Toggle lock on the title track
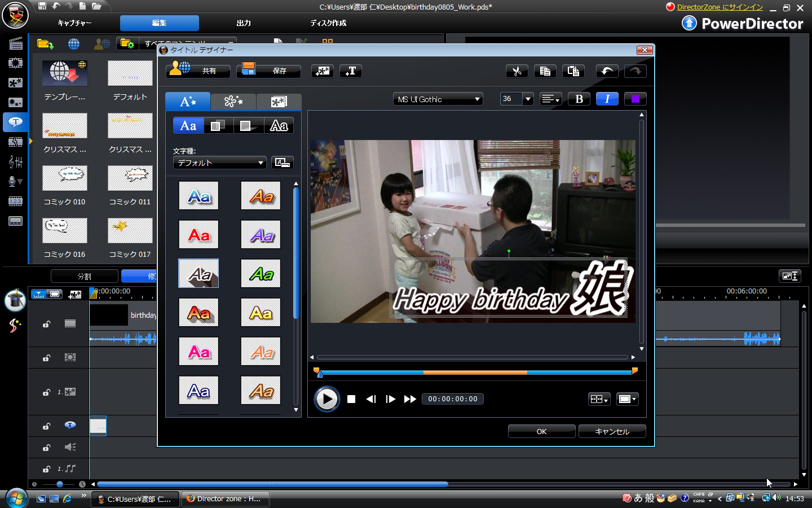This screenshot has height=508, width=812. pyautogui.click(x=47, y=426)
